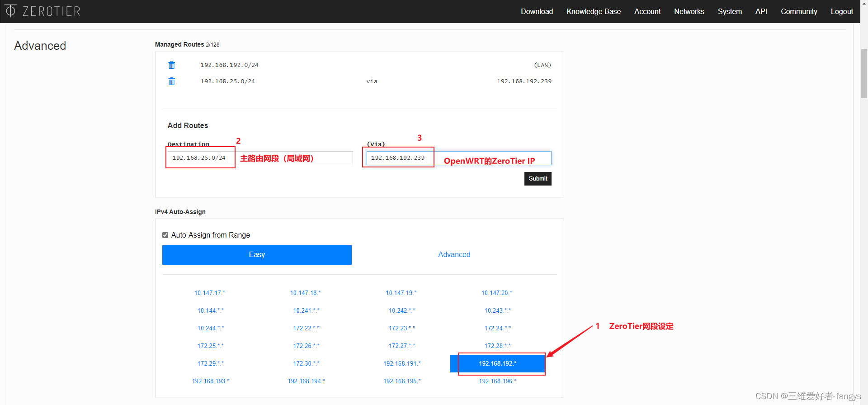
Task: Select the 10.147.20.* range
Action: pos(497,293)
